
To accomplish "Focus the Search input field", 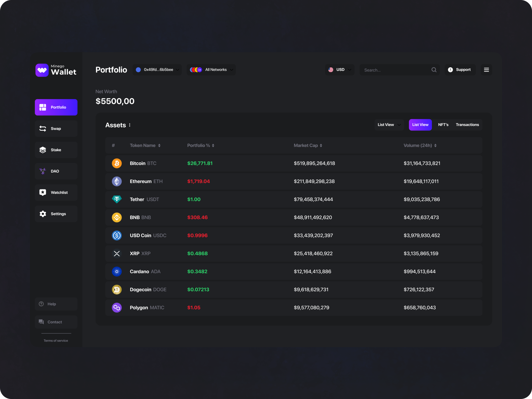I will click(x=399, y=70).
